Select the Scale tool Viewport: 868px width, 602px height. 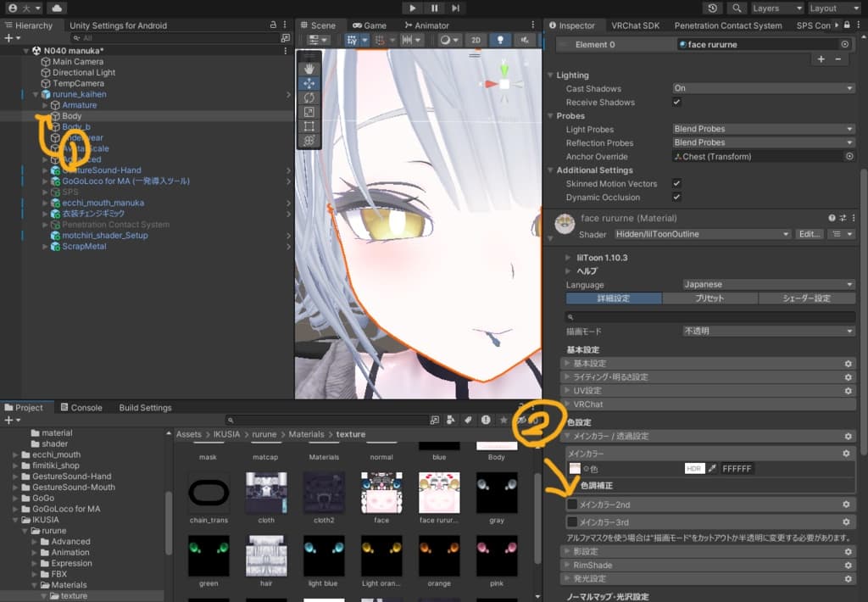pos(309,112)
